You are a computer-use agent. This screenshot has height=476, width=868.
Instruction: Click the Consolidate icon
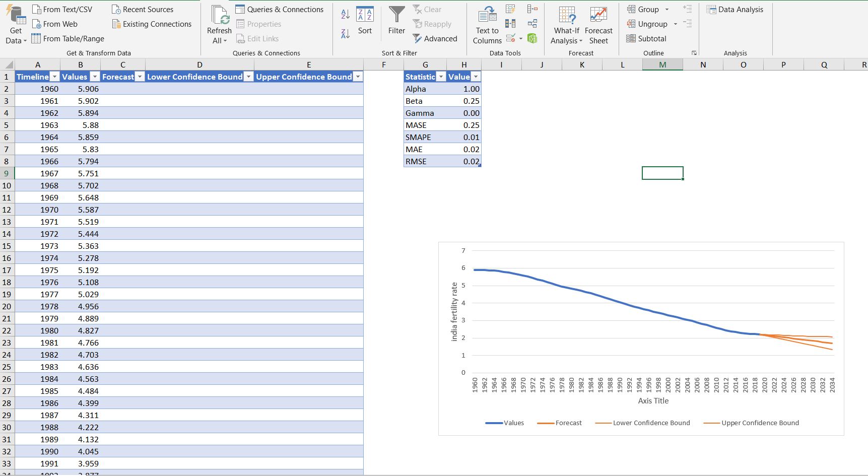tap(532, 9)
